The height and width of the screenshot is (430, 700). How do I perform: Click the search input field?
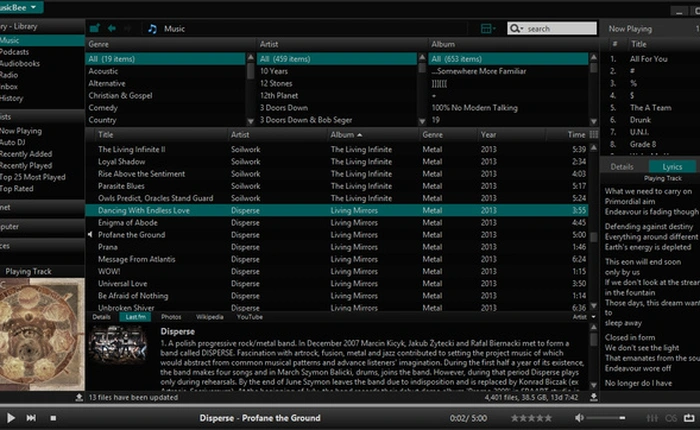point(557,29)
